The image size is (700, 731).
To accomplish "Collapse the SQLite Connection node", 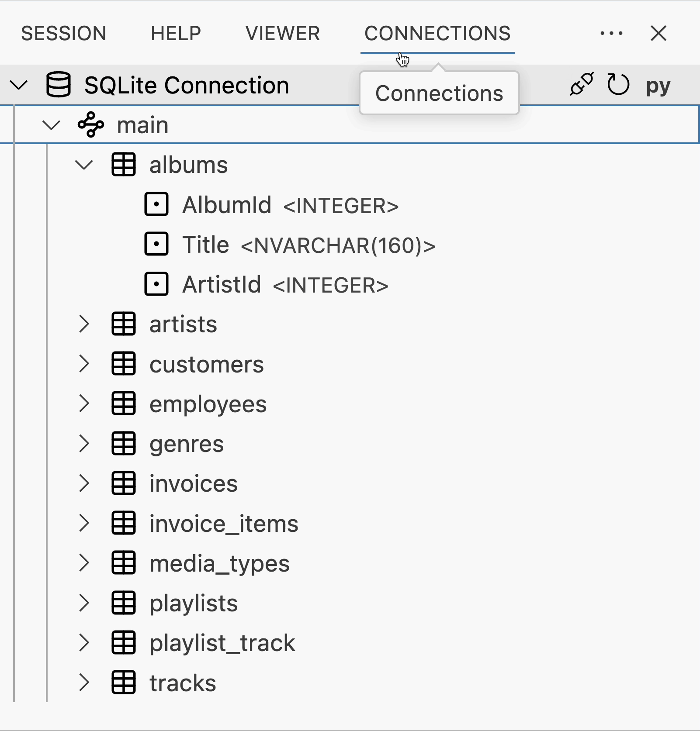I will [18, 85].
